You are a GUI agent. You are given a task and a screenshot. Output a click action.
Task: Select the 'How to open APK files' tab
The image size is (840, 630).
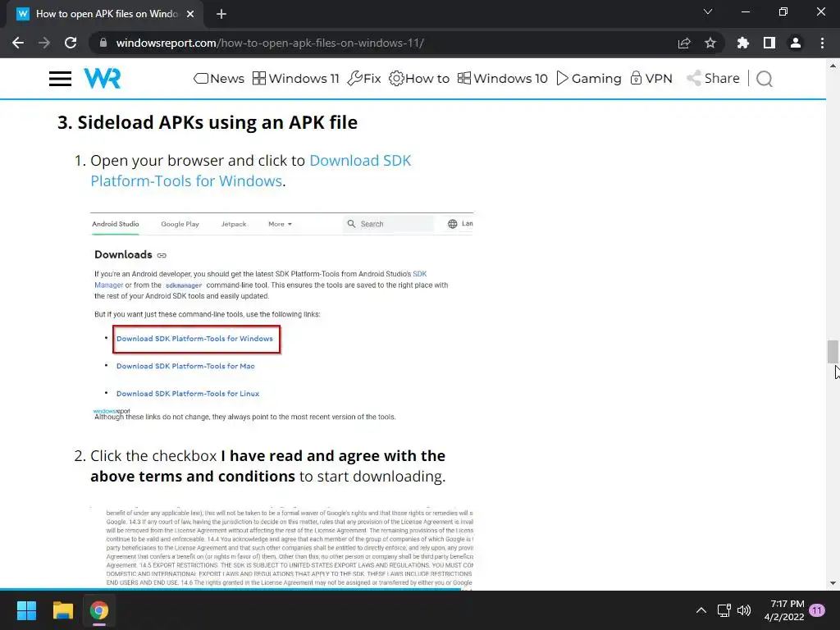(x=106, y=14)
